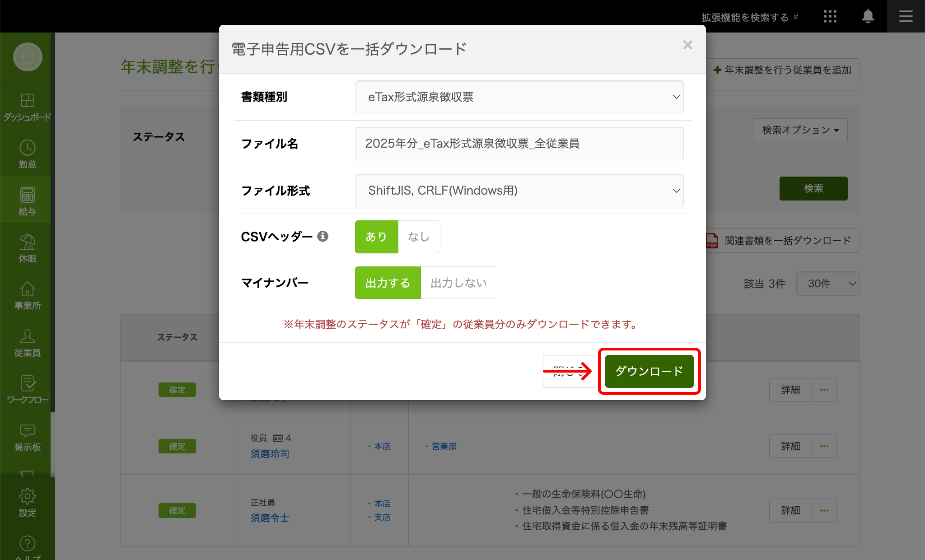Open the apps grid icon in header

pos(830,17)
